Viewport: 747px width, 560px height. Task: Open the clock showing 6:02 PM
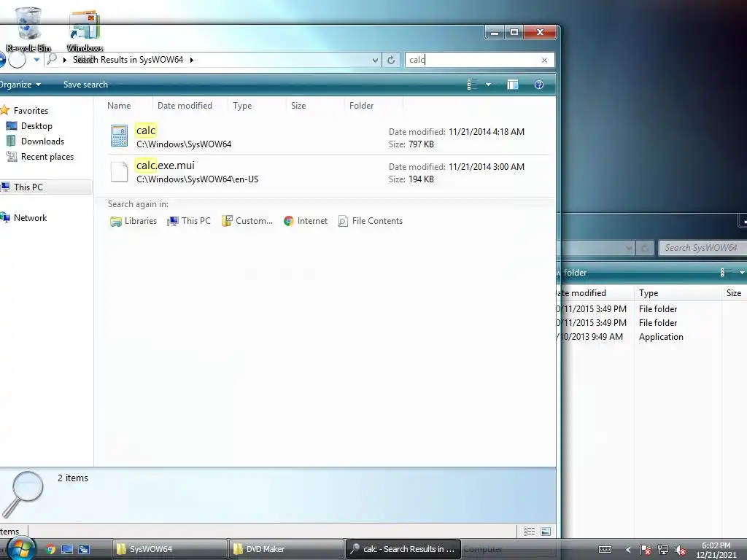(716, 550)
